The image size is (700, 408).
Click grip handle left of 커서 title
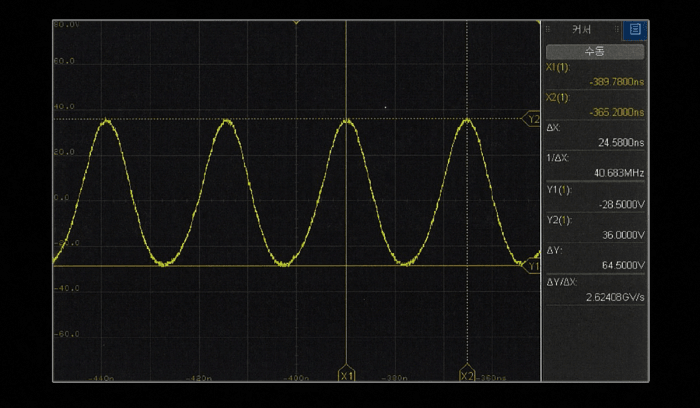pos(548,30)
